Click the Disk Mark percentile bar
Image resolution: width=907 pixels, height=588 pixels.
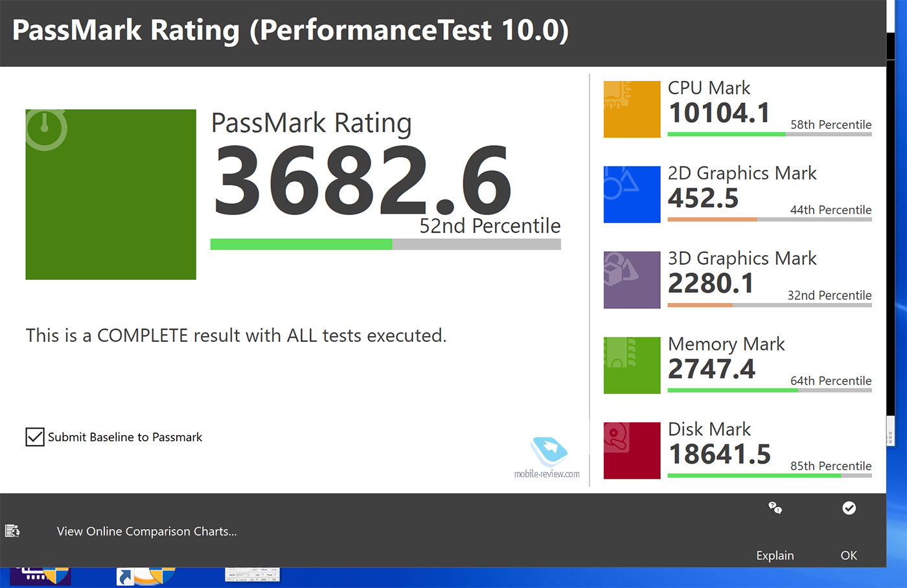[770, 475]
